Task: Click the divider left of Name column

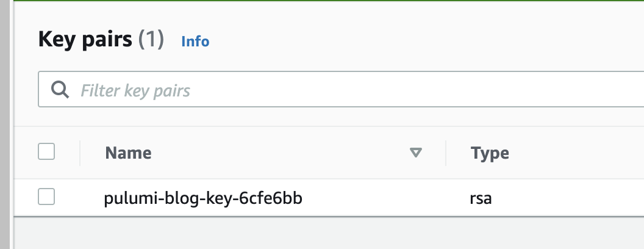Action: (x=80, y=153)
